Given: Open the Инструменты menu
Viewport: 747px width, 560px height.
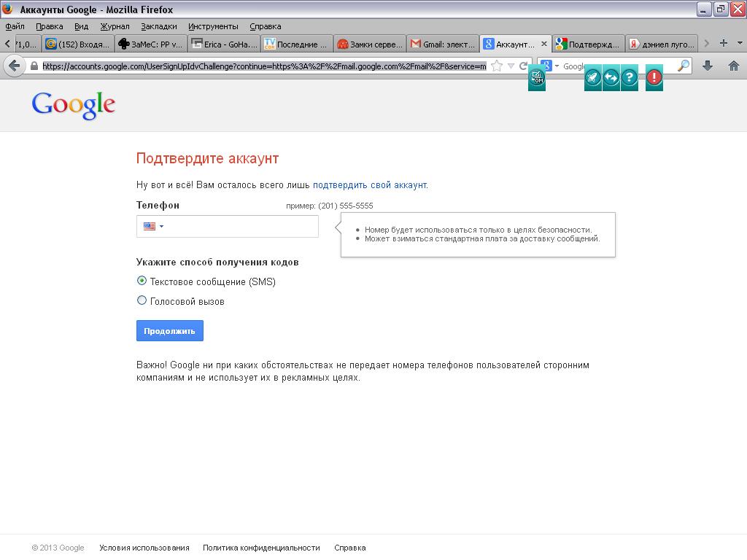Looking at the screenshot, I should (x=213, y=26).
